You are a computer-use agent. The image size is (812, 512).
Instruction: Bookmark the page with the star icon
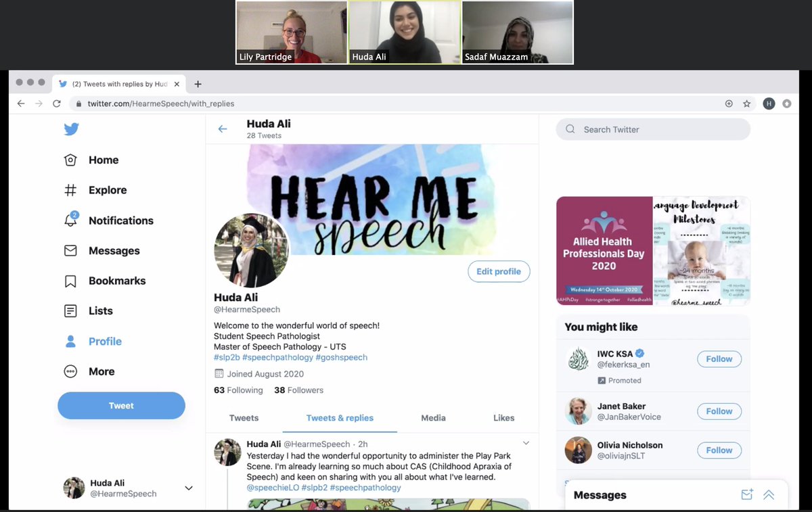[747, 103]
